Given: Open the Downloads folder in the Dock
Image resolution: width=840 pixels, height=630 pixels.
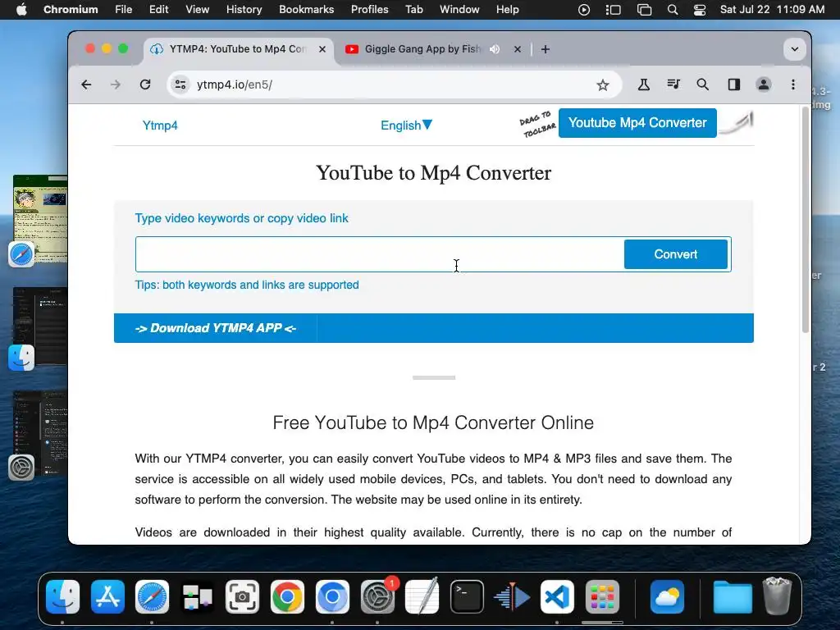Looking at the screenshot, I should click(x=733, y=597).
